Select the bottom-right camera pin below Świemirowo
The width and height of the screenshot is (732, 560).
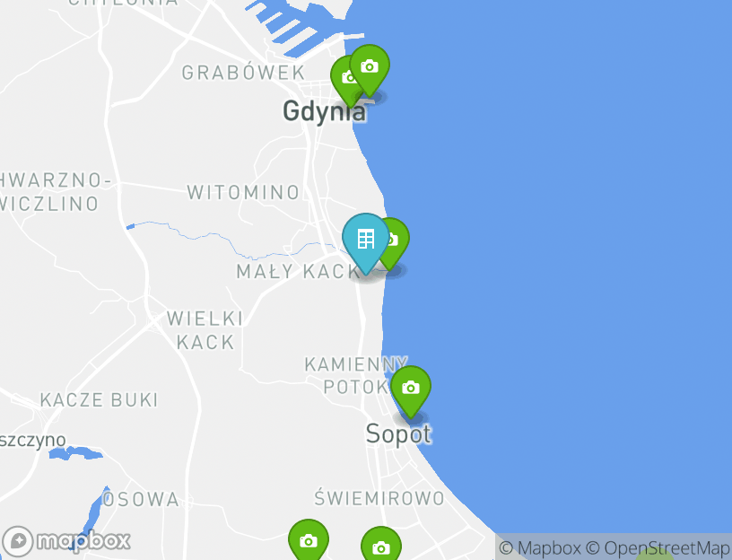coord(381,545)
